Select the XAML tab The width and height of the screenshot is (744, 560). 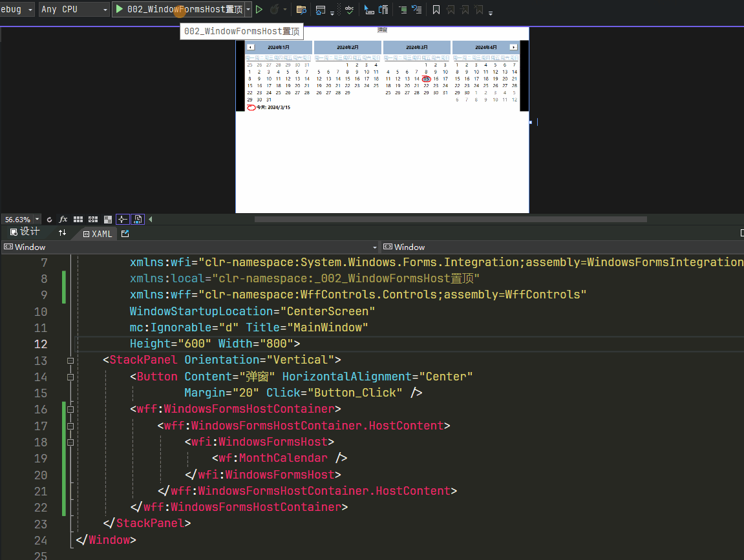tap(97, 233)
